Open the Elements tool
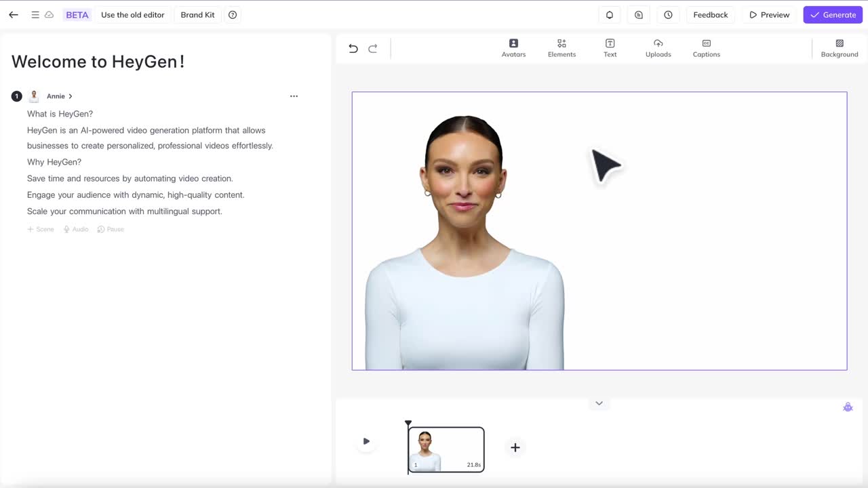868x488 pixels. (561, 48)
